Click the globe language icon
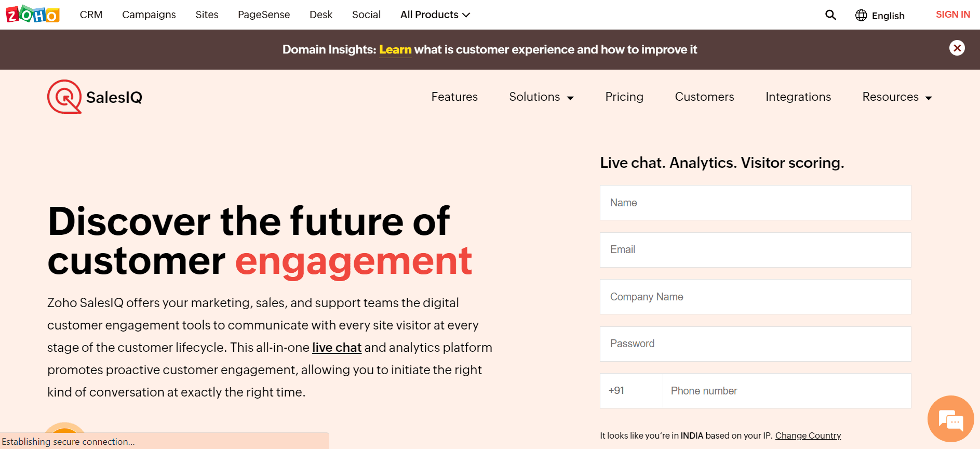Viewport: 980px width, 449px height. [861, 15]
